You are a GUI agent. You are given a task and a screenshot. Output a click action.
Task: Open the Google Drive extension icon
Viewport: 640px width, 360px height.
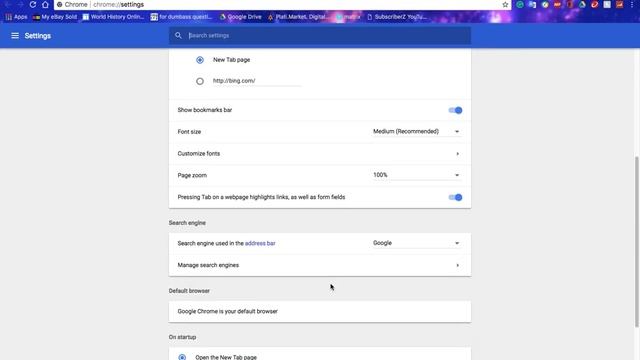[x=582, y=4]
